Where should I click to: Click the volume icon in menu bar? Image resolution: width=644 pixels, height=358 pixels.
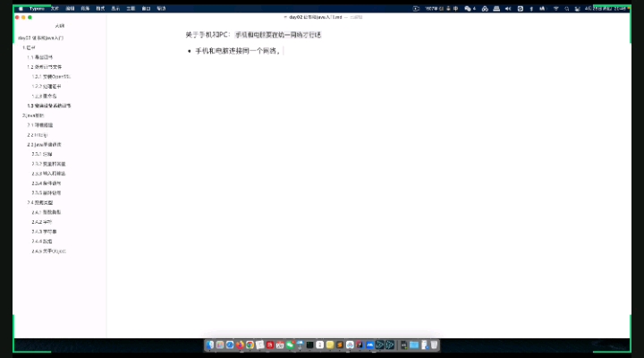click(x=508, y=9)
